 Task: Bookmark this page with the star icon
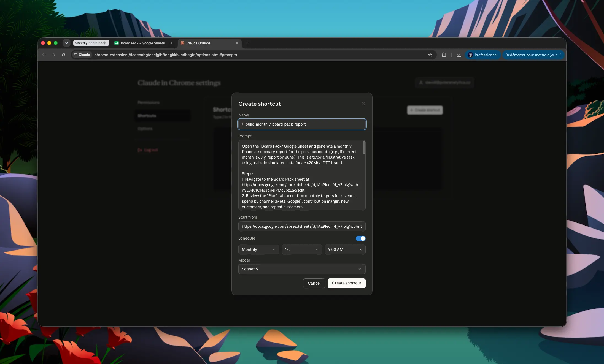(430, 55)
